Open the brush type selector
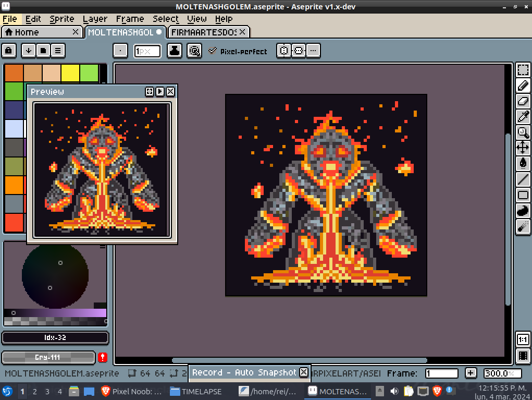 pos(120,51)
